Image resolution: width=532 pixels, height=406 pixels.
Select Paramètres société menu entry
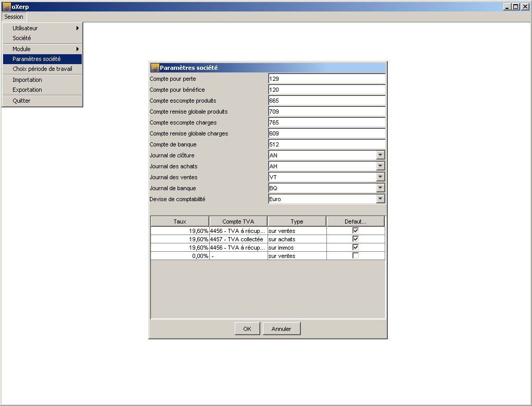coord(42,59)
